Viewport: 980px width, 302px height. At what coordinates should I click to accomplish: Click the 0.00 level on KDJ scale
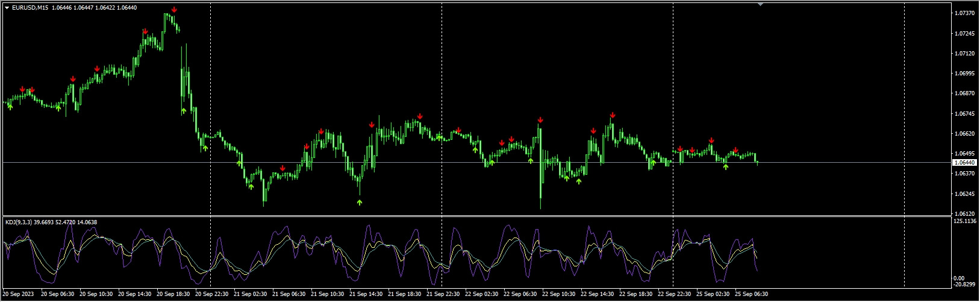click(x=962, y=278)
